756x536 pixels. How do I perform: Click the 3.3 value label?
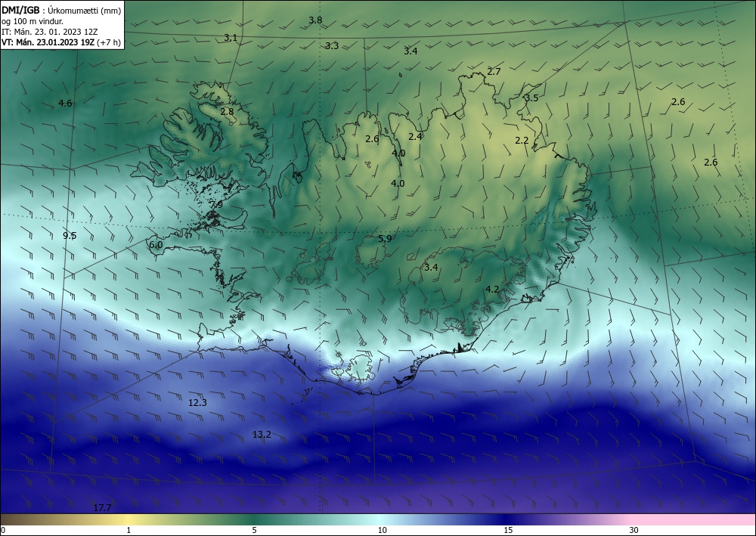coord(332,46)
